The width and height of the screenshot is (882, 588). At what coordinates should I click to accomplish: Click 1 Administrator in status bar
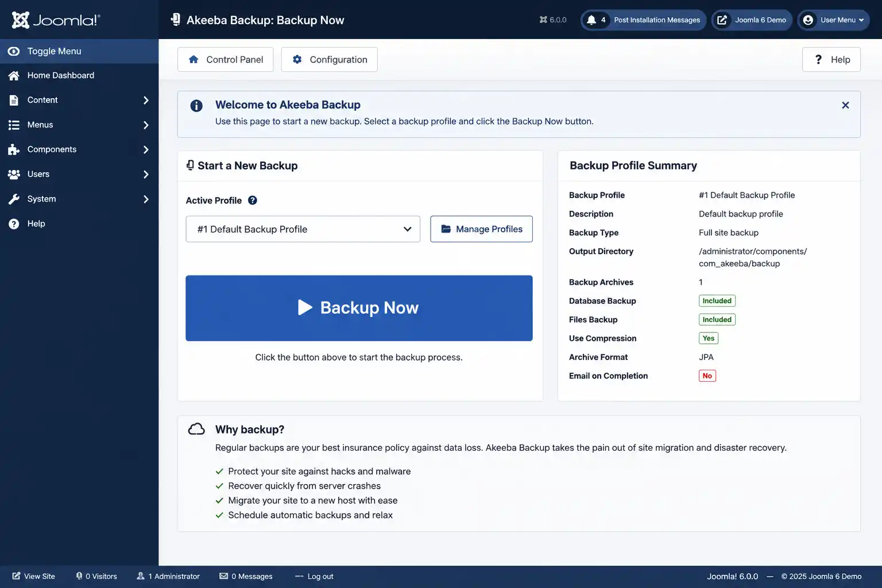[x=168, y=577]
